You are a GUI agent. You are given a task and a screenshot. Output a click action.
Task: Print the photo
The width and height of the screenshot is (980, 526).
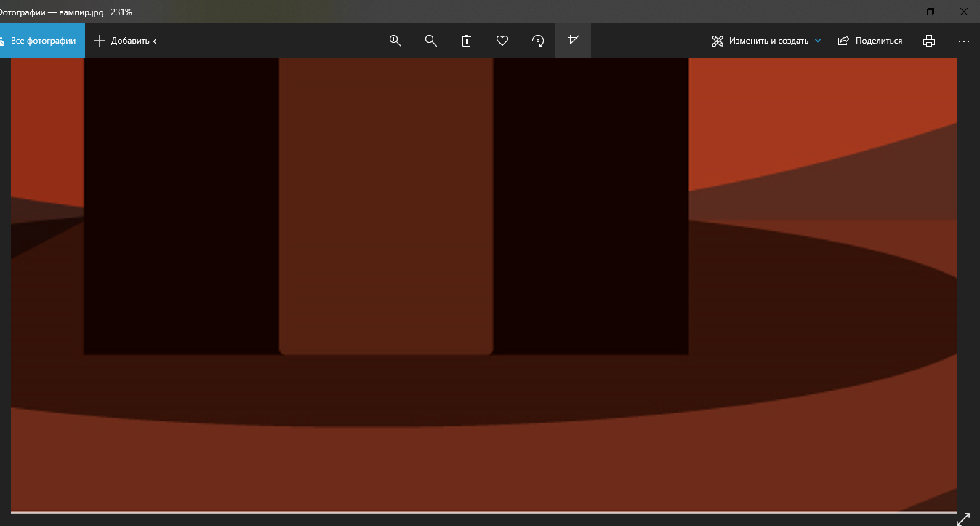point(928,41)
